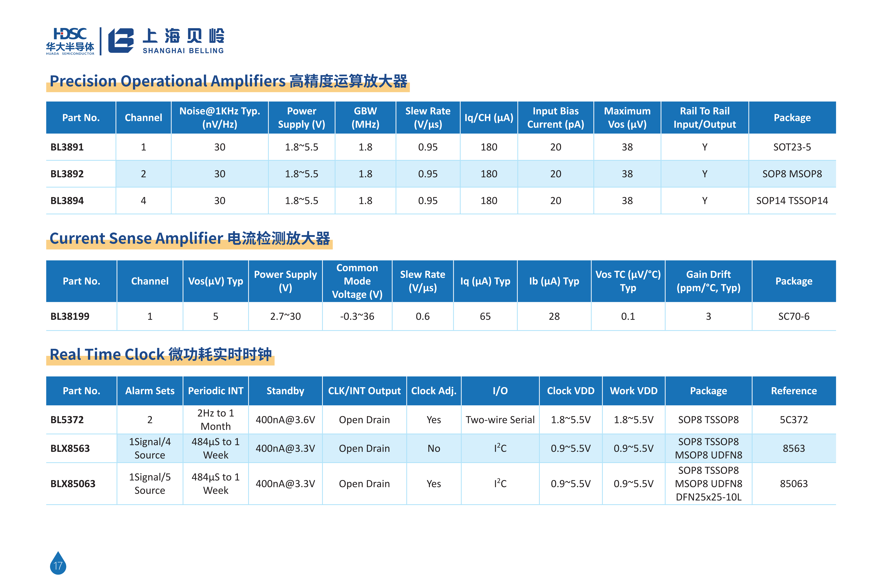Click the HDSC Huada Semiconductor logo
This screenshot has width=882, height=588.
pos(70,41)
